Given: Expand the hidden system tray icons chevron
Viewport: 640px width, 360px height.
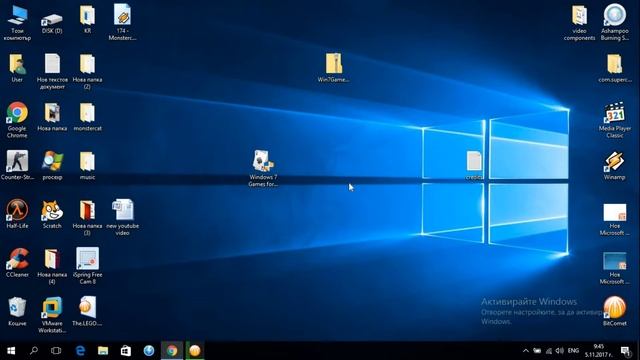Looking at the screenshot, I should [526, 351].
